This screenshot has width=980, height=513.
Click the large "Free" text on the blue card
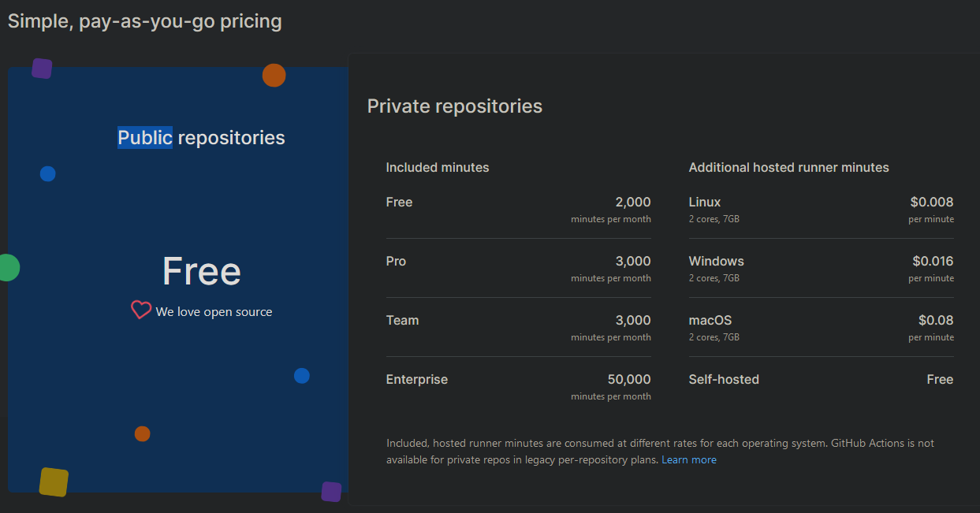point(201,271)
